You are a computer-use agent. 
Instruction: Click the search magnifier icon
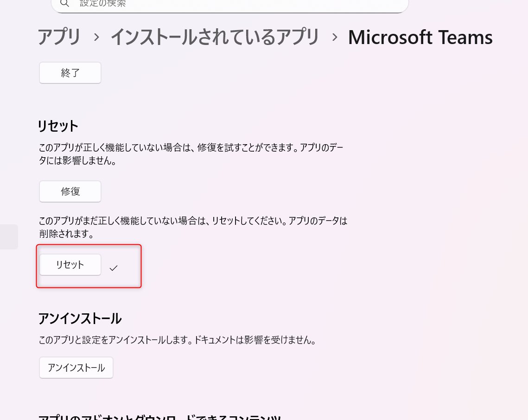click(x=64, y=4)
